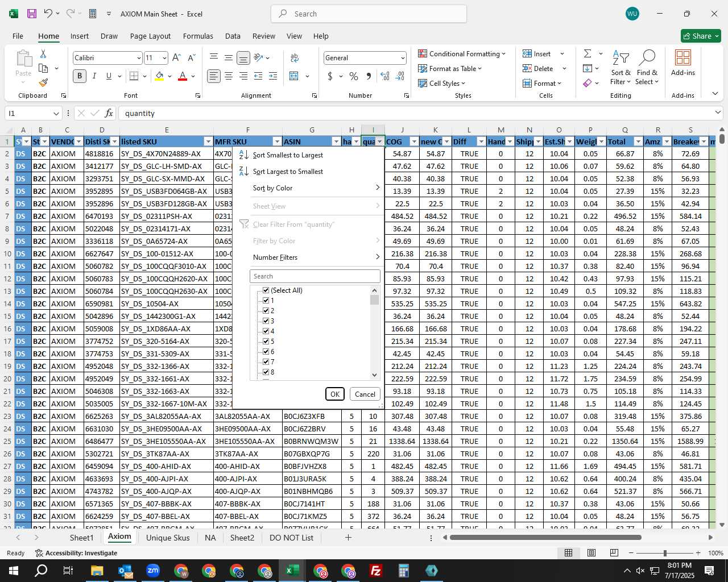Screen dimensions: 728x582
Task: Open Outlook from taskbar
Action: 125,571
